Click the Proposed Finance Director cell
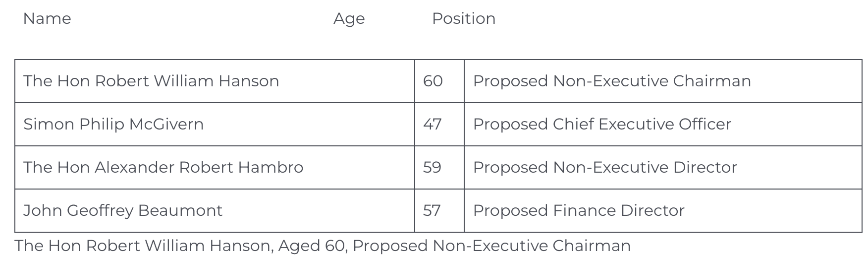Screen dimensions: 868x258 (x=579, y=211)
